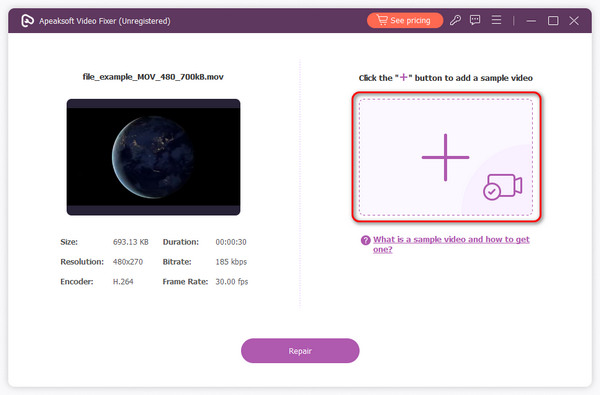
Task: Close the Video Fixer window
Action: click(x=574, y=21)
